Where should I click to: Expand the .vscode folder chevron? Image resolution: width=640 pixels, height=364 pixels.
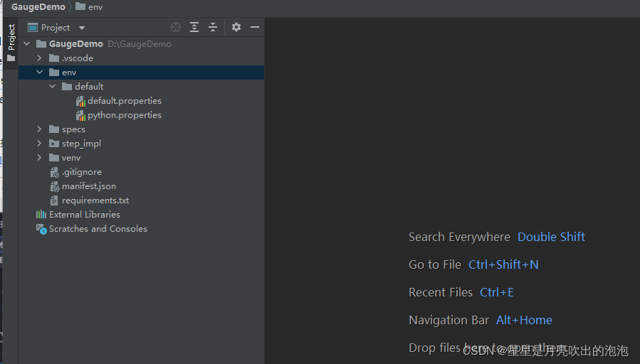pos(39,58)
